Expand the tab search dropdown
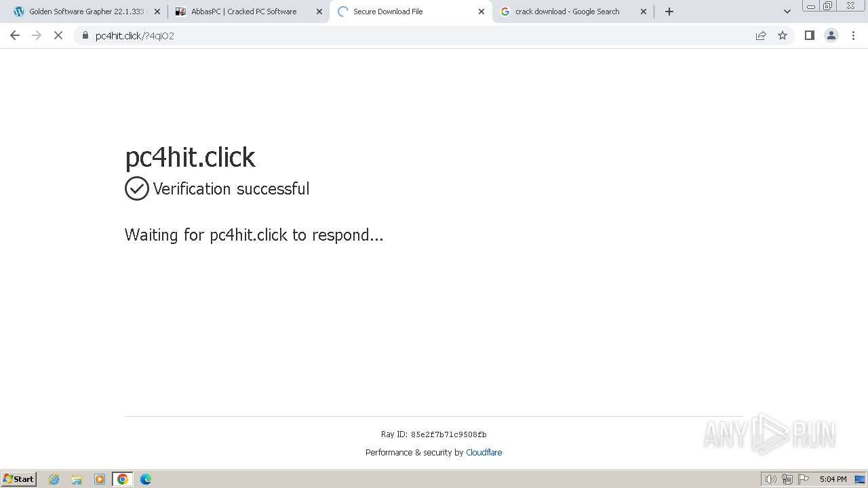This screenshot has width=868, height=488. coord(787,12)
